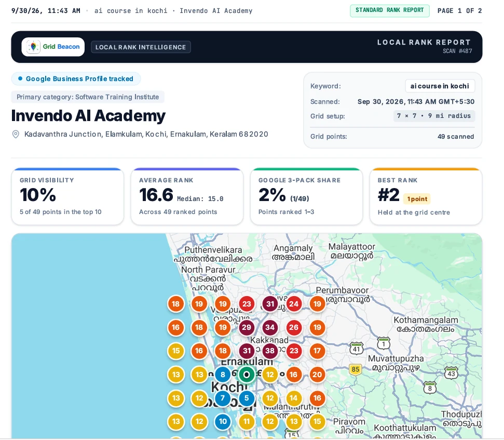504x440 pixels.
Task: Click the LOCAL RANK INTELLIGENCE badge
Action: point(141,47)
